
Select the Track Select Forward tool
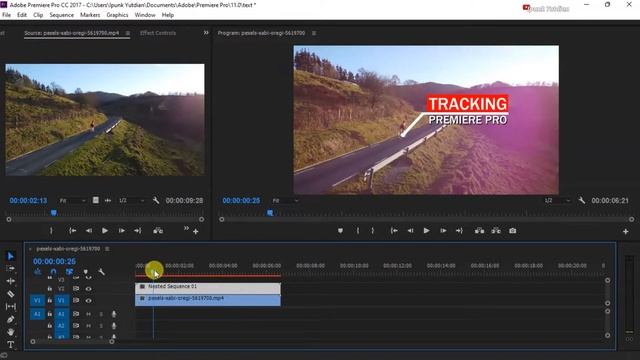[11, 269]
